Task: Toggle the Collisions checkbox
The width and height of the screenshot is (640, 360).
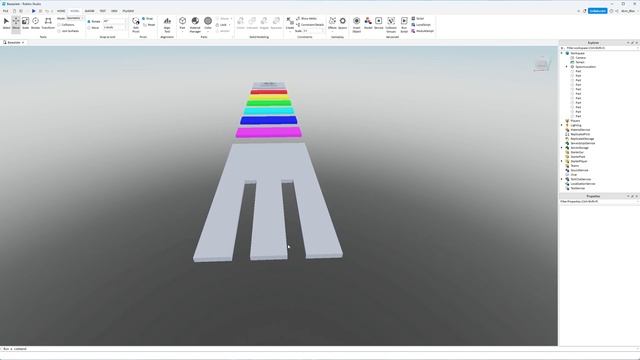Action: click(x=59, y=24)
